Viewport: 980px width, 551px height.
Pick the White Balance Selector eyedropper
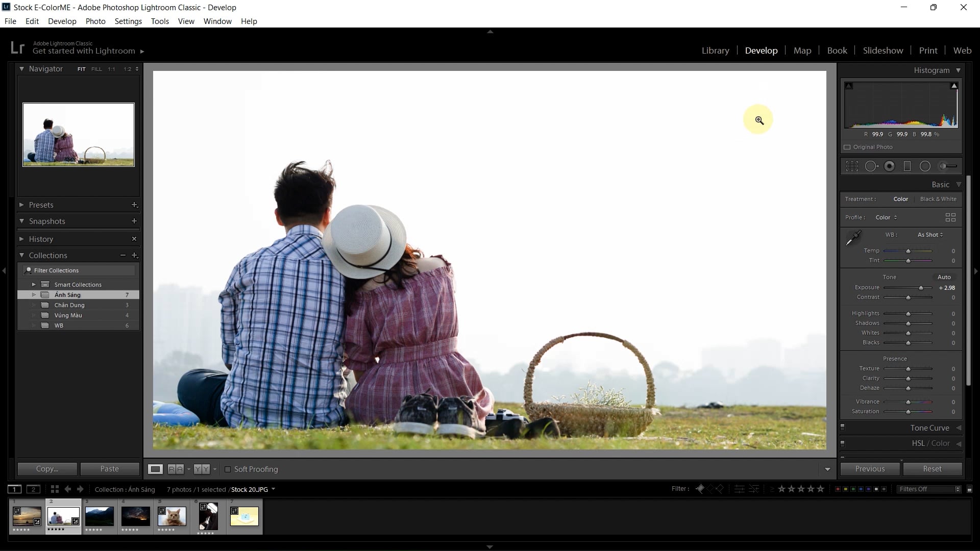click(x=853, y=238)
